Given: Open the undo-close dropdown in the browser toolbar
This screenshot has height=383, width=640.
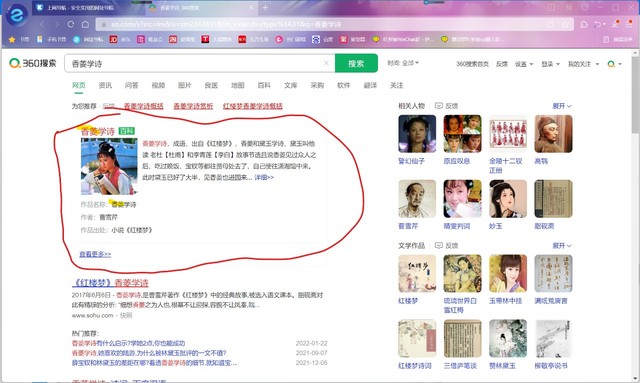Looking at the screenshot, I should click(x=600, y=24).
